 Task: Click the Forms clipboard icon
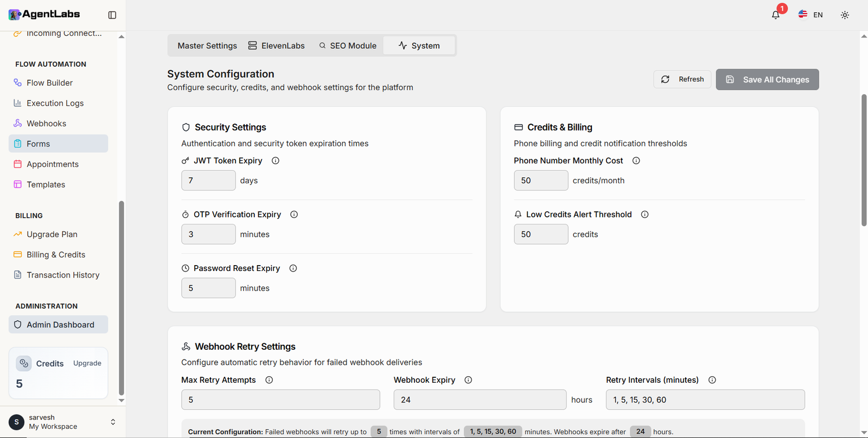tap(18, 144)
